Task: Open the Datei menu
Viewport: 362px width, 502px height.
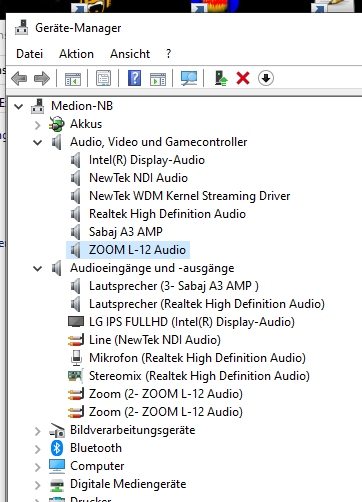Action: [29, 54]
